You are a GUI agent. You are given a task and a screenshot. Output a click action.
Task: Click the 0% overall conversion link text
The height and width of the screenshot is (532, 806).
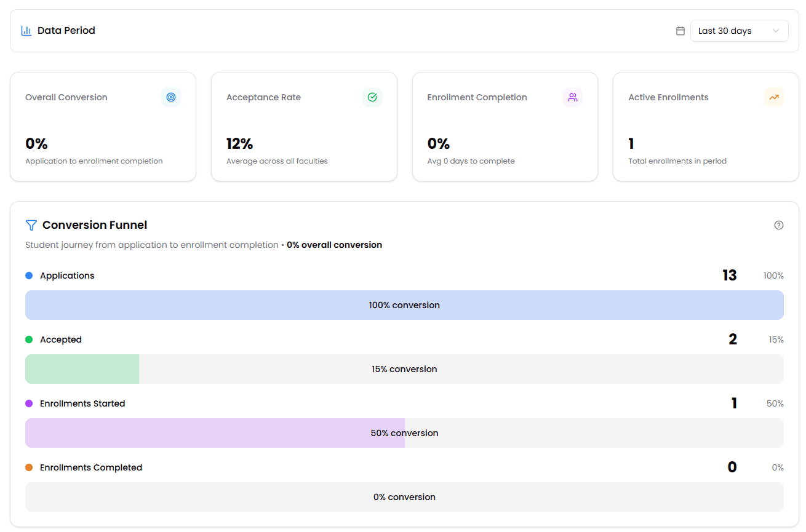(x=334, y=245)
